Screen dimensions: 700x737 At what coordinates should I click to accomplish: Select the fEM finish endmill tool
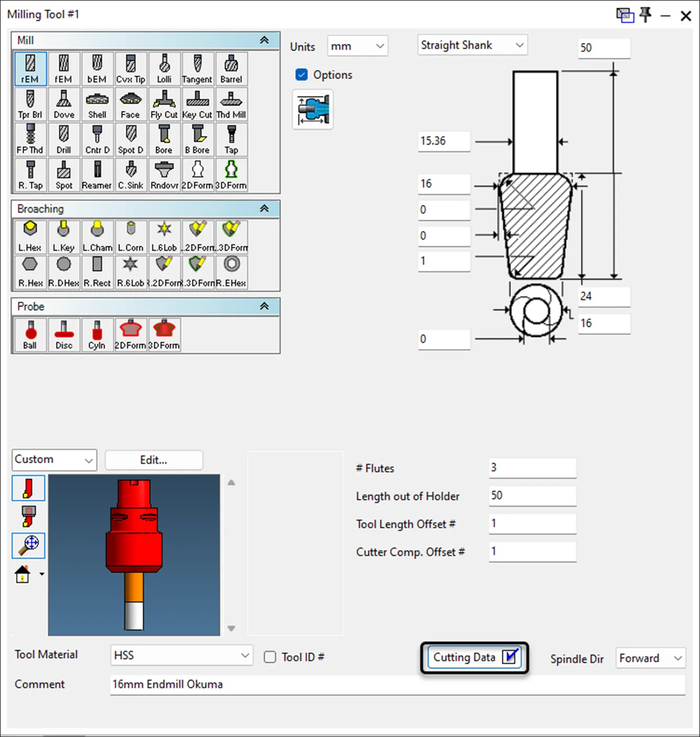[x=63, y=69]
